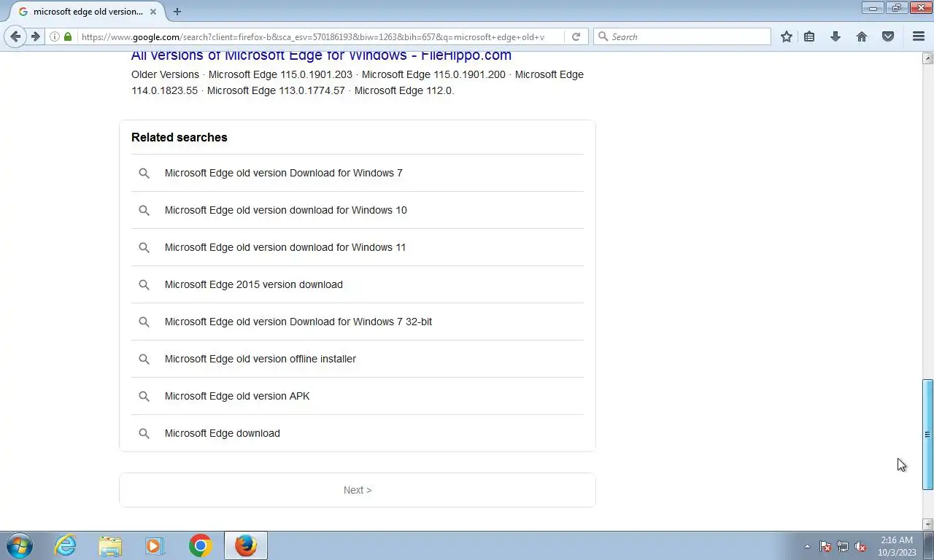Show hidden tray icons arrow
The width and height of the screenshot is (934, 560).
point(807,546)
